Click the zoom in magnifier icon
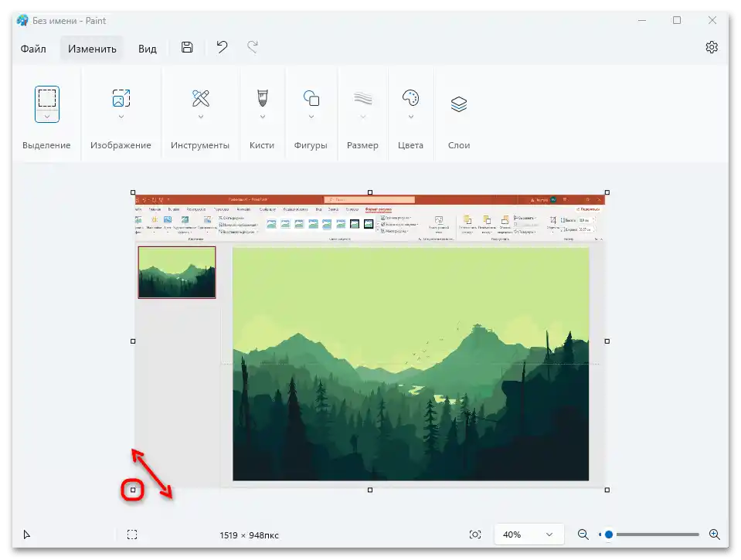This screenshot has width=741, height=560. [x=715, y=535]
